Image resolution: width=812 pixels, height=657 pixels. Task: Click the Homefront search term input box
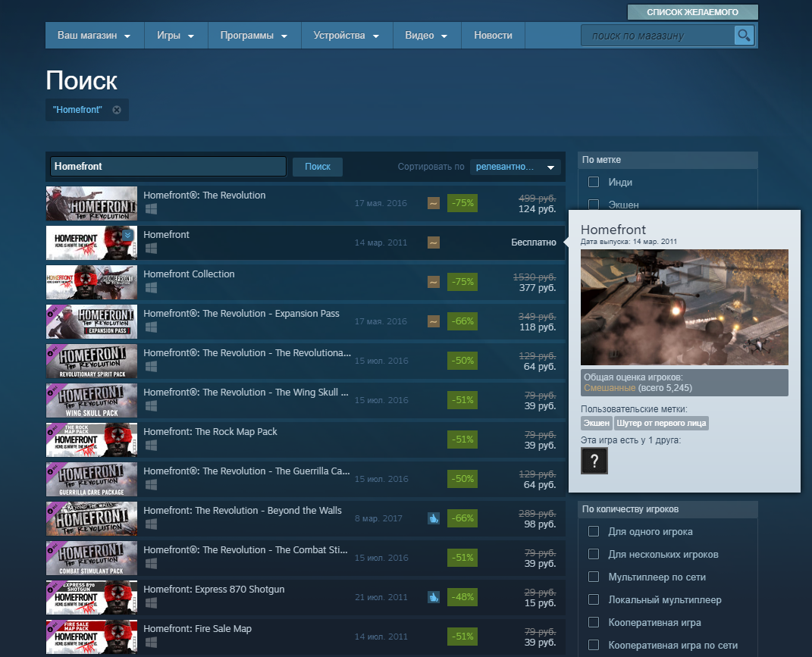tap(168, 166)
